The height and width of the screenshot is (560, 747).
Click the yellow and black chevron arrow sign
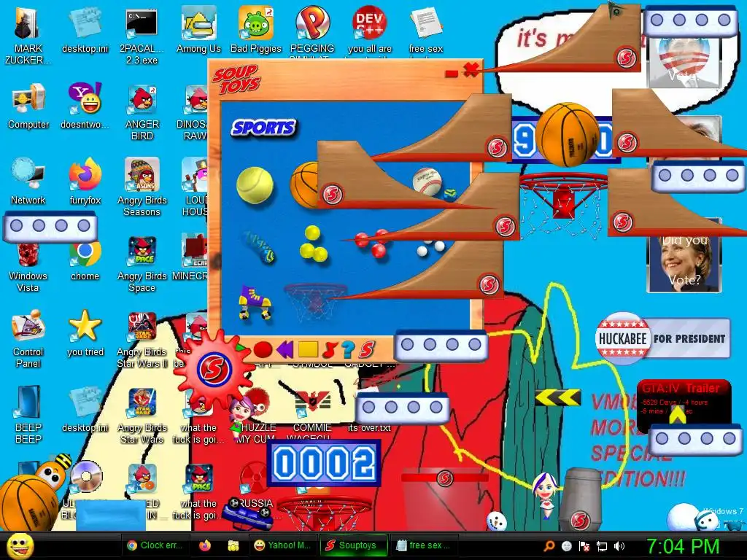tap(558, 397)
